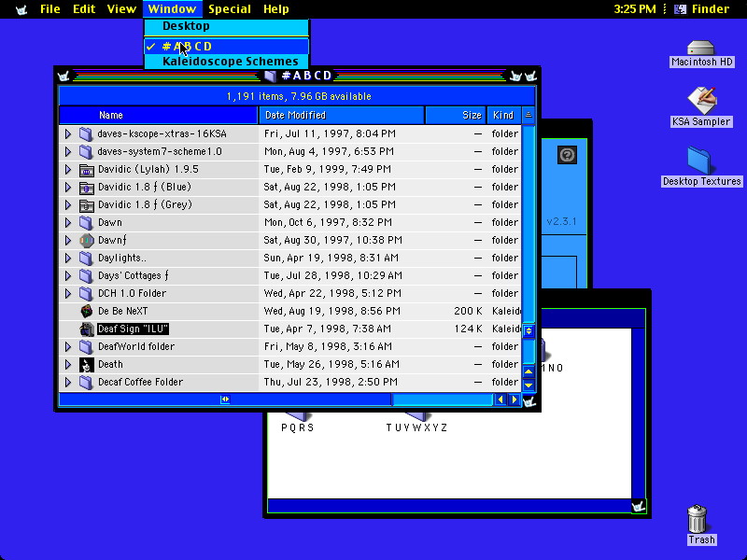The image size is (747, 560).
Task: Sort list by the Name column
Action: pyautogui.click(x=159, y=115)
